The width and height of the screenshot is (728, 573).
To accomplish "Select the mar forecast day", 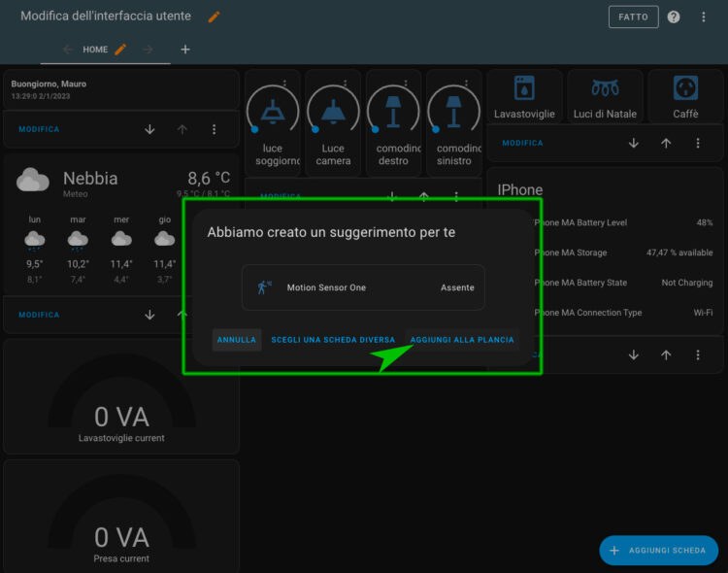I will [x=78, y=249].
